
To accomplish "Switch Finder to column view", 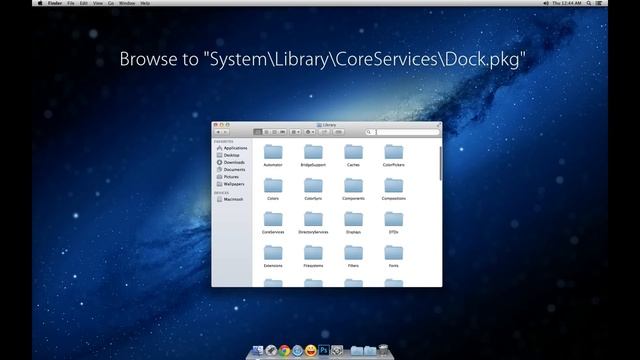I will [x=274, y=132].
